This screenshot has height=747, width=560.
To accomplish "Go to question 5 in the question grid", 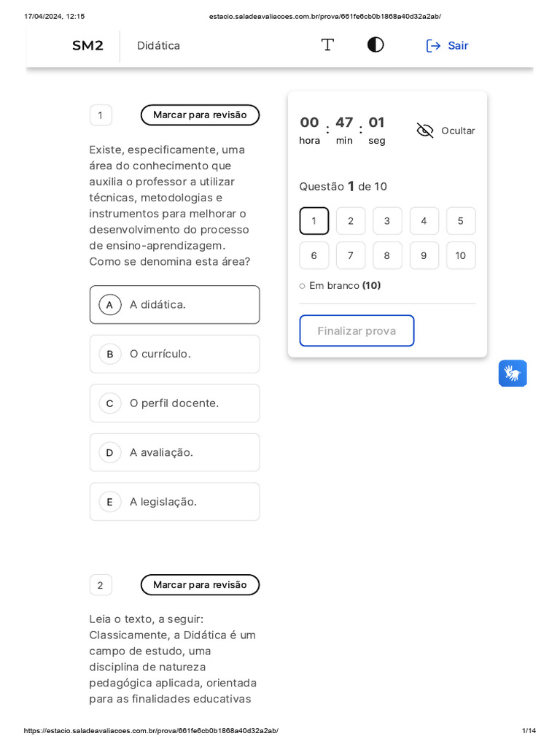I will click(x=460, y=221).
